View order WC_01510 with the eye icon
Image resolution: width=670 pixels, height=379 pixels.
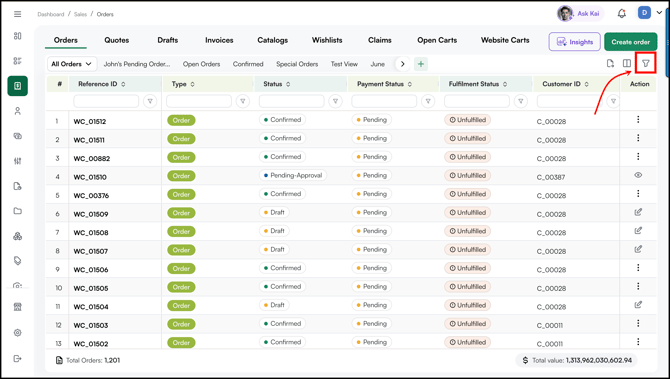[x=638, y=175]
